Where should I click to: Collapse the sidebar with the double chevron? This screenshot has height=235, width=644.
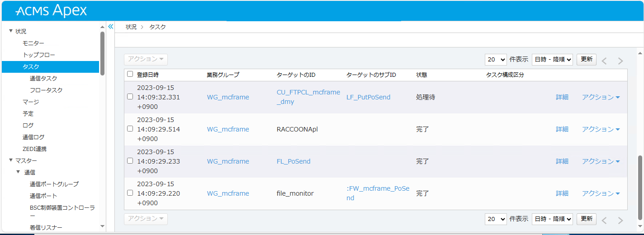pos(110,26)
